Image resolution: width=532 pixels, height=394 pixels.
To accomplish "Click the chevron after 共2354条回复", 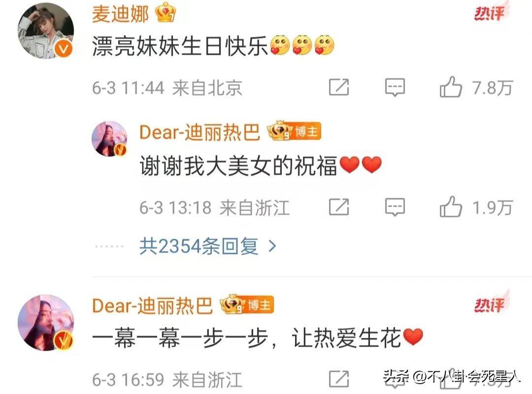I will pos(272,246).
